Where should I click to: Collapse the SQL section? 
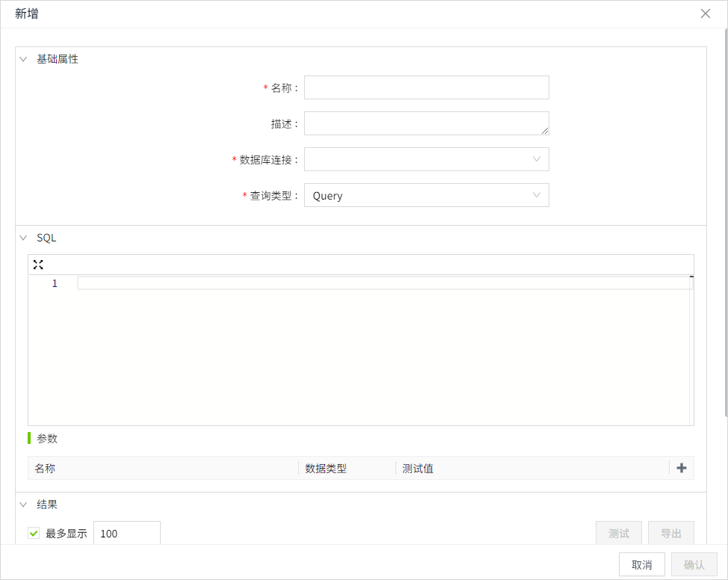(x=23, y=238)
